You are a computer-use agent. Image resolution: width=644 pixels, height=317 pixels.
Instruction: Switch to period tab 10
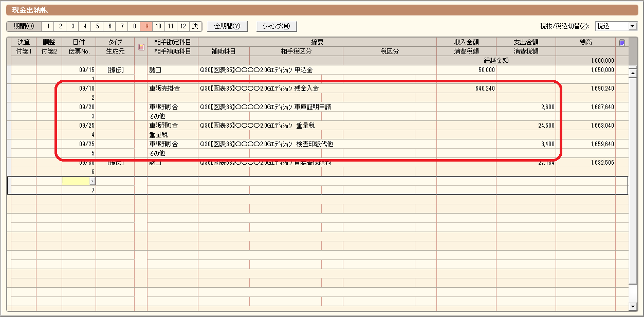159,26
